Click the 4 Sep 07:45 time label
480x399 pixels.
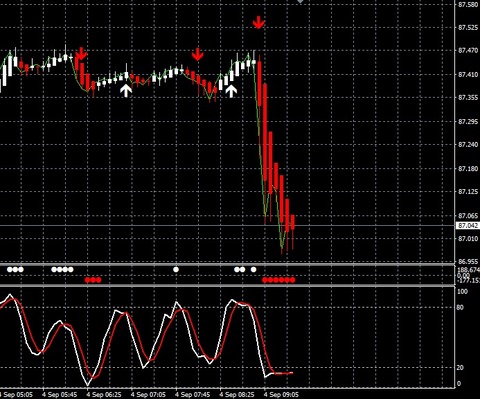(x=192, y=395)
